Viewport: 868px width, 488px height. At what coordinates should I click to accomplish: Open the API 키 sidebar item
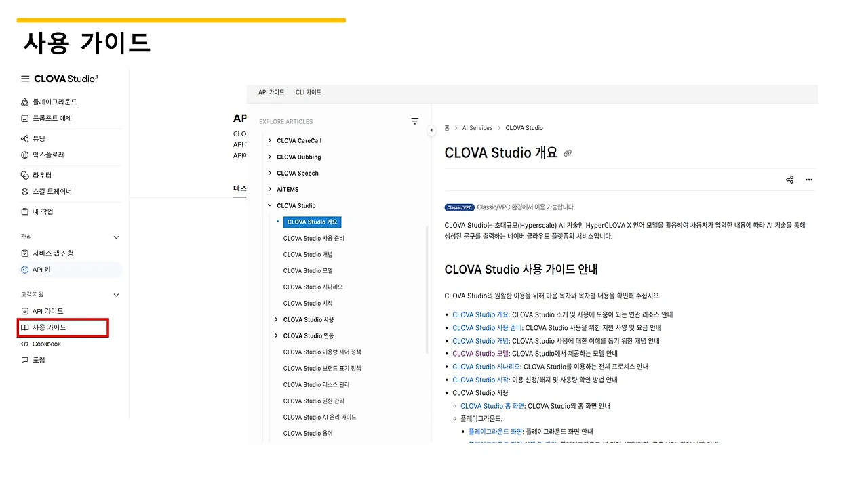(x=71, y=270)
